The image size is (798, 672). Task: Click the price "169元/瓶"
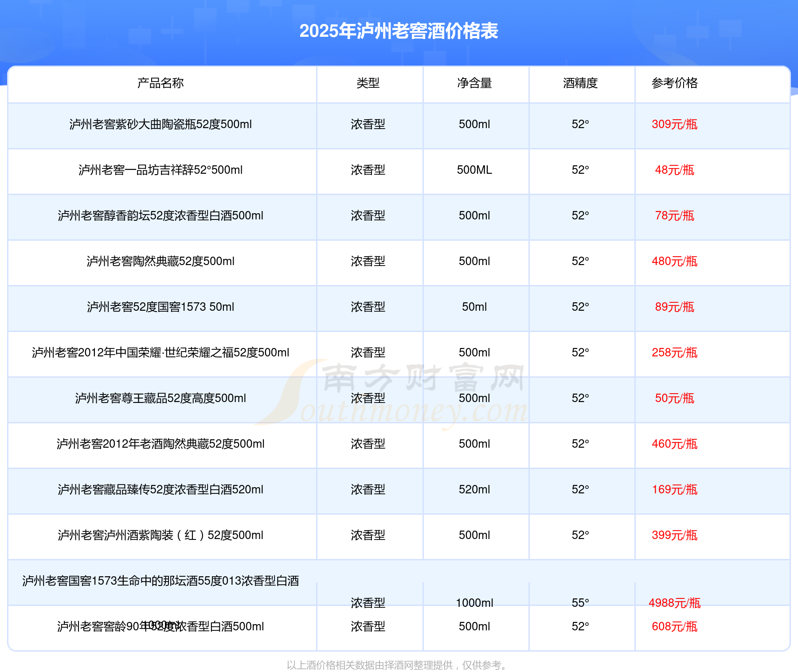click(675, 489)
